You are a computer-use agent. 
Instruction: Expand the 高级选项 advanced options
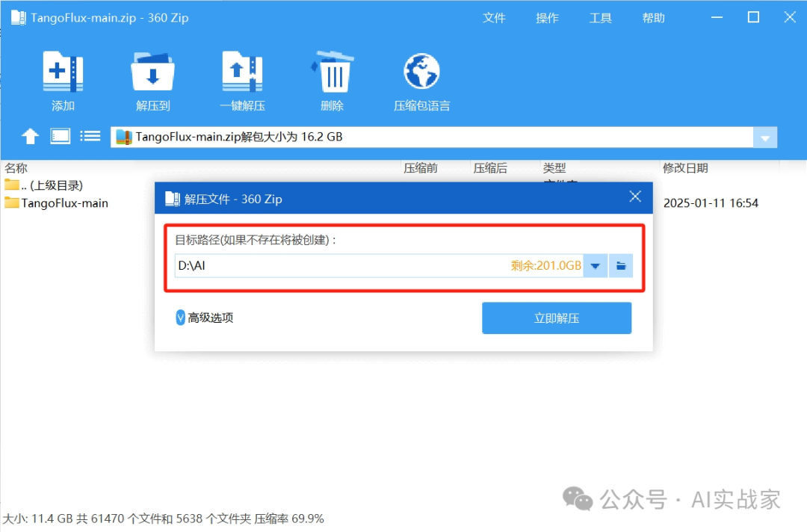(204, 318)
